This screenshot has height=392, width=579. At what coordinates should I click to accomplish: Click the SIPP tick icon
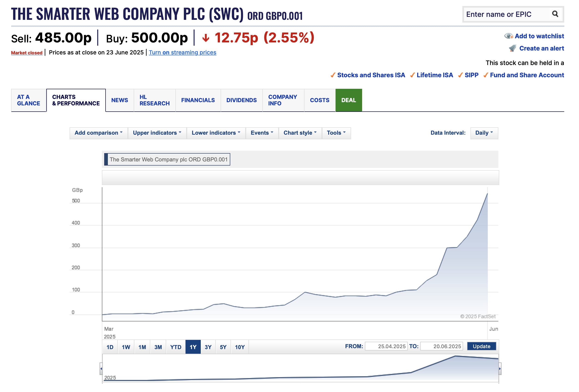tap(460, 75)
